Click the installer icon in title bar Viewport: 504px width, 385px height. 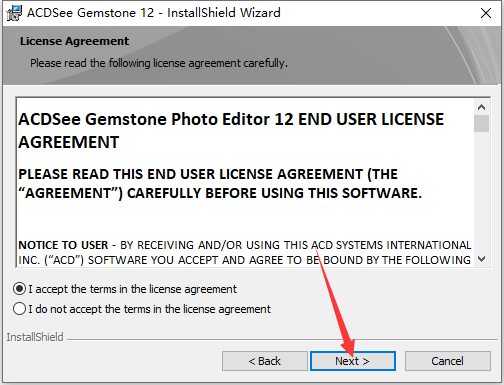14,13
